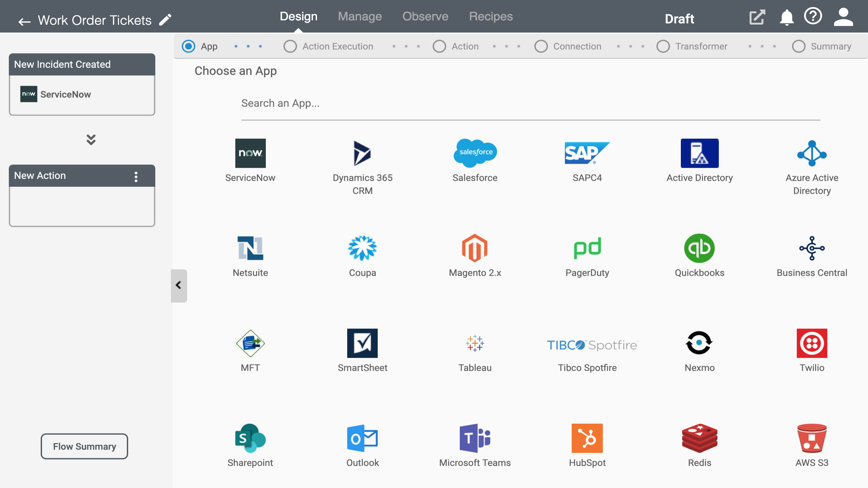Screen dimensions: 868x488
Task: Click the double-chevron between flow steps
Action: (91, 140)
